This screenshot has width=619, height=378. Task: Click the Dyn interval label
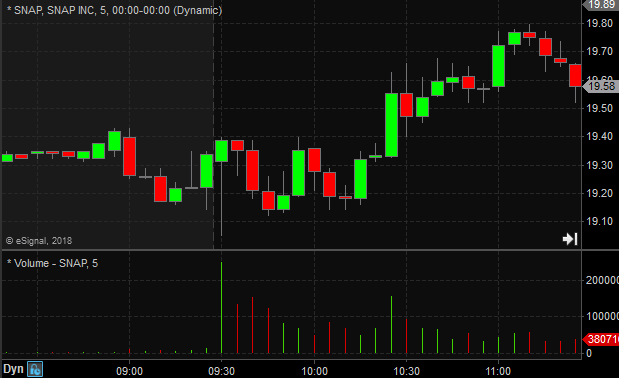coord(13,370)
